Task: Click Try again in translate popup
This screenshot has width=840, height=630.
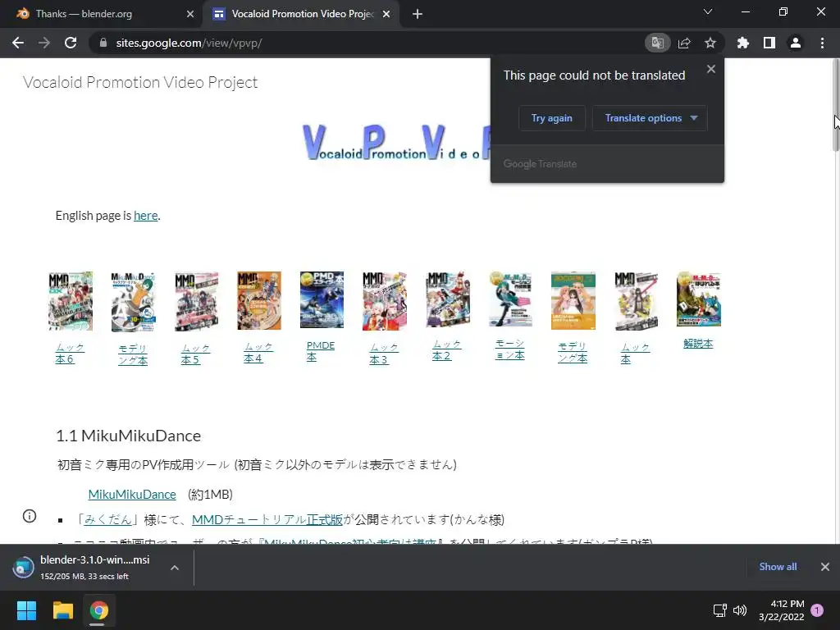Action: pyautogui.click(x=552, y=118)
